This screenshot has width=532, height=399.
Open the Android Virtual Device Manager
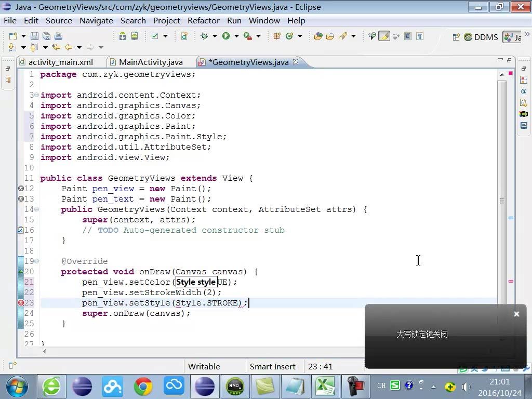click(x=135, y=36)
